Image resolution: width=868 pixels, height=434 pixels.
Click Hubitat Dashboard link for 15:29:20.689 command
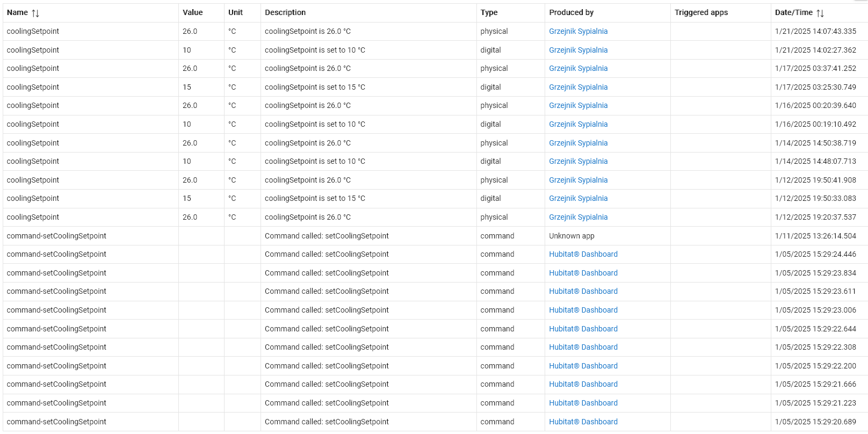[x=583, y=422]
